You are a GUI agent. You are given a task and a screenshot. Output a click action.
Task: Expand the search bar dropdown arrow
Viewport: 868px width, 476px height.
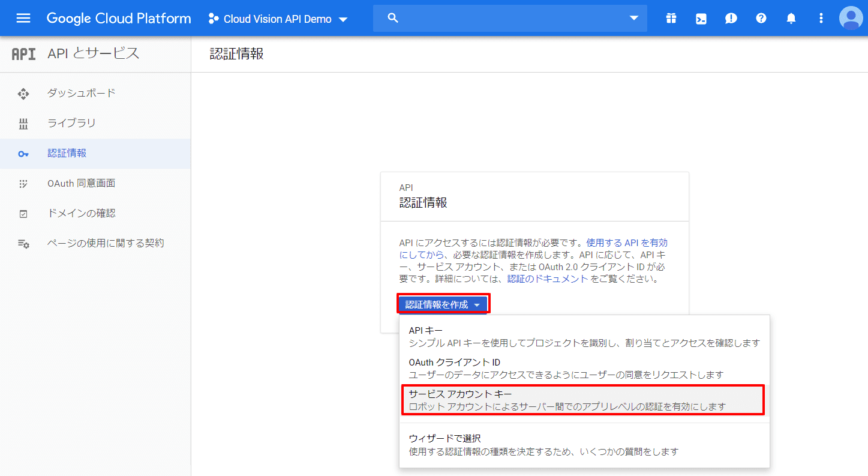(634, 18)
